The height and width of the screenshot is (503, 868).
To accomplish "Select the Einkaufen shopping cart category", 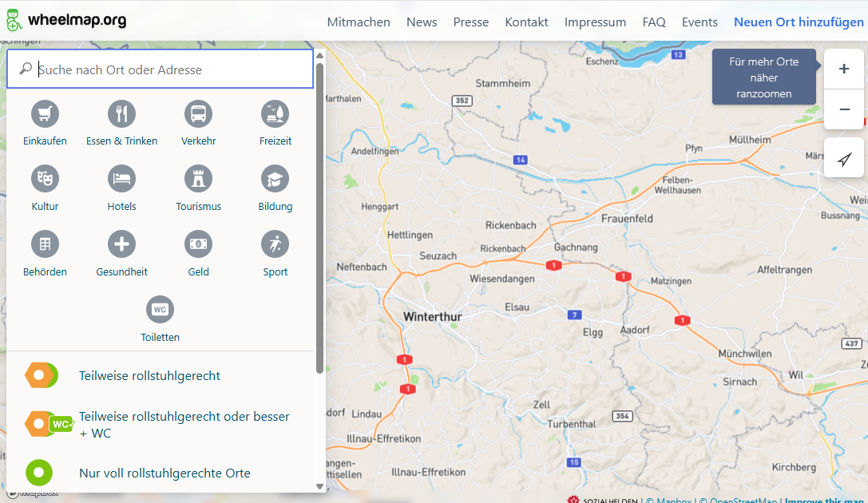I will (45, 124).
